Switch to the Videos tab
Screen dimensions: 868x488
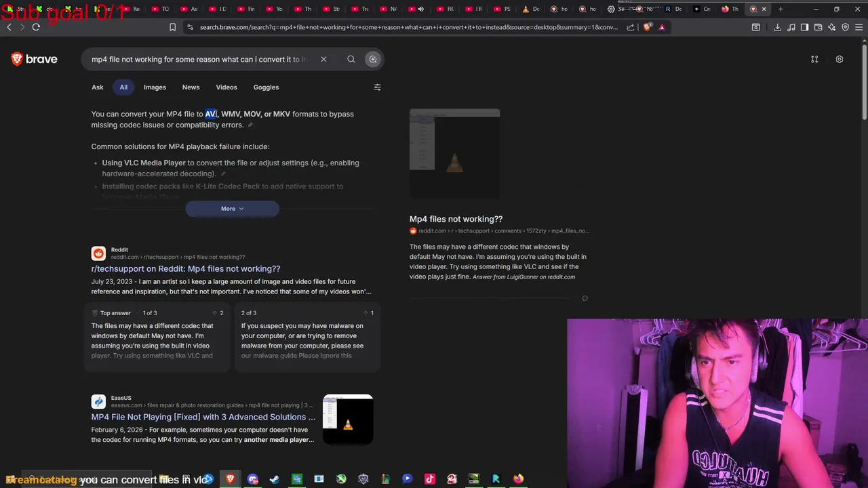pos(226,87)
